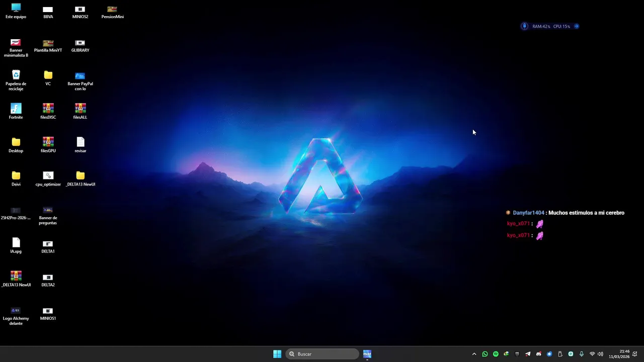Viewport: 644px width, 362px height.
Task: Open the Windows Start menu
Action: pyautogui.click(x=277, y=354)
